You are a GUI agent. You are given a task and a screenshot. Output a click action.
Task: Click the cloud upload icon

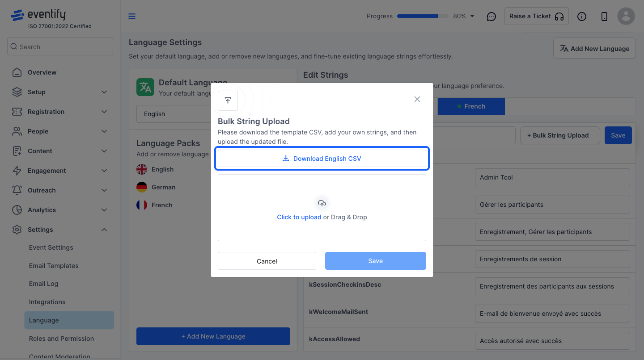(322, 203)
